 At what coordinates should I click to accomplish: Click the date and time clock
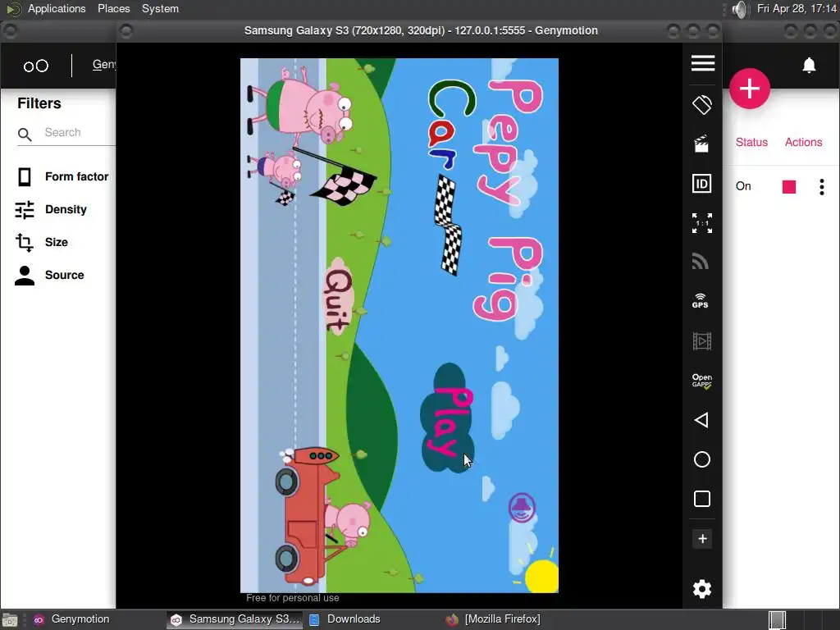[x=796, y=8]
